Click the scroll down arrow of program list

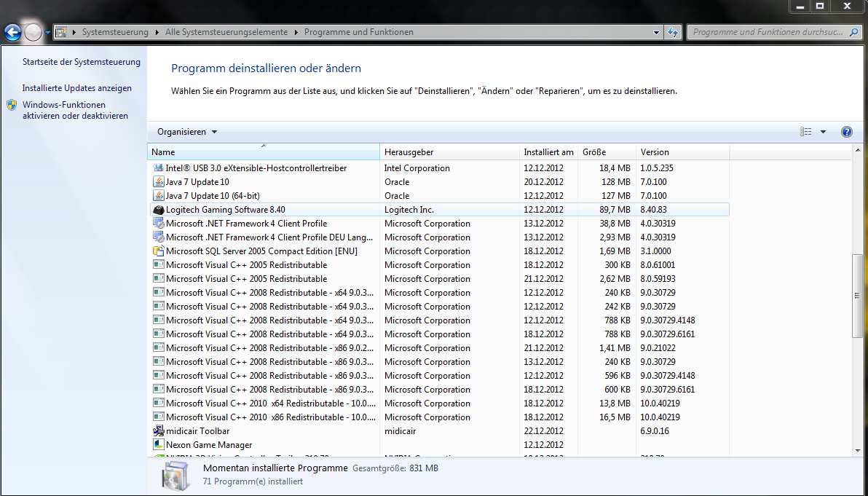pyautogui.click(x=858, y=451)
